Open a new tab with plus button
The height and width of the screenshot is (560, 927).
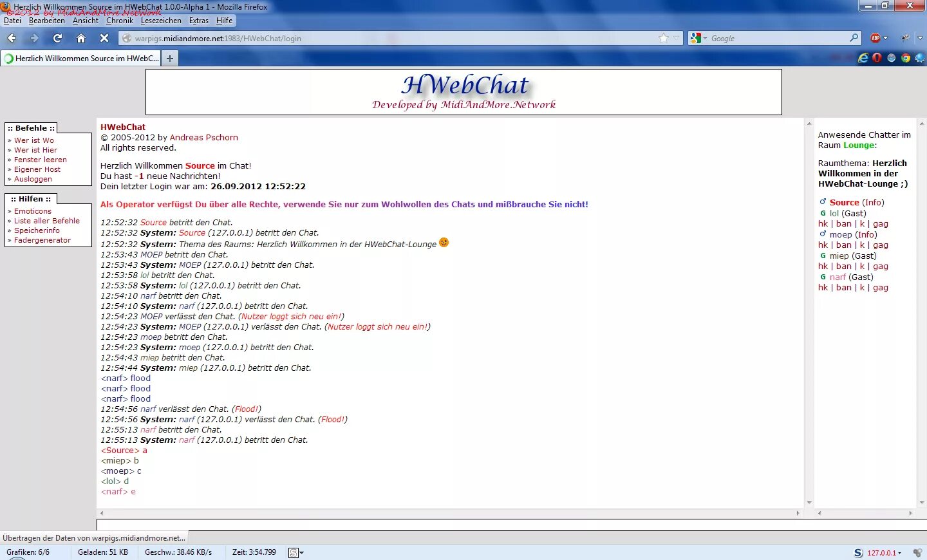[170, 58]
